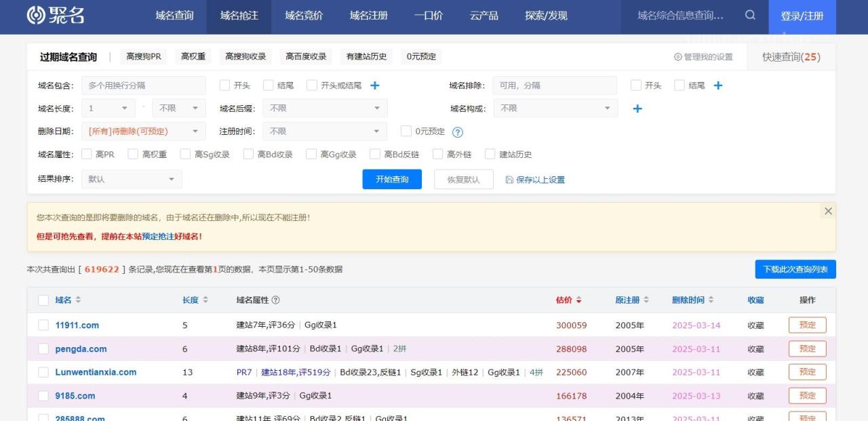The width and height of the screenshot is (868, 421).
Task: Open the Lunwentianxia.com domain link
Action: pos(96,372)
